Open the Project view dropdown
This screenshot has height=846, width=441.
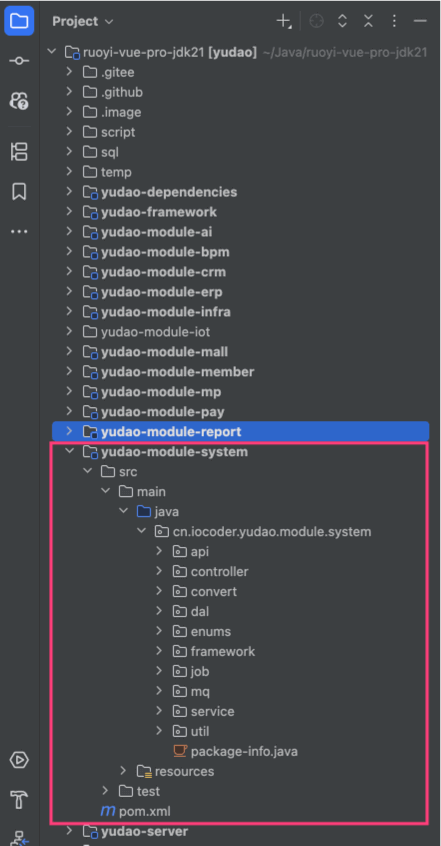83,22
